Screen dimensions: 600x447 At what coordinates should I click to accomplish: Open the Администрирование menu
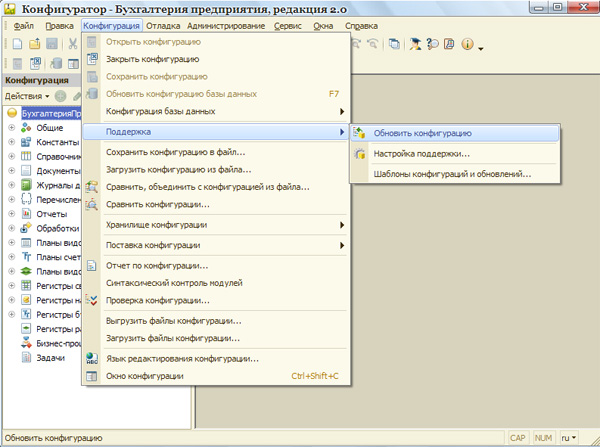click(226, 26)
